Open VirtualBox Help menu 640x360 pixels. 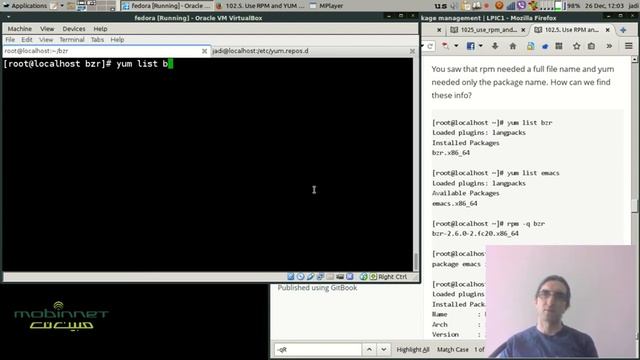100,29
